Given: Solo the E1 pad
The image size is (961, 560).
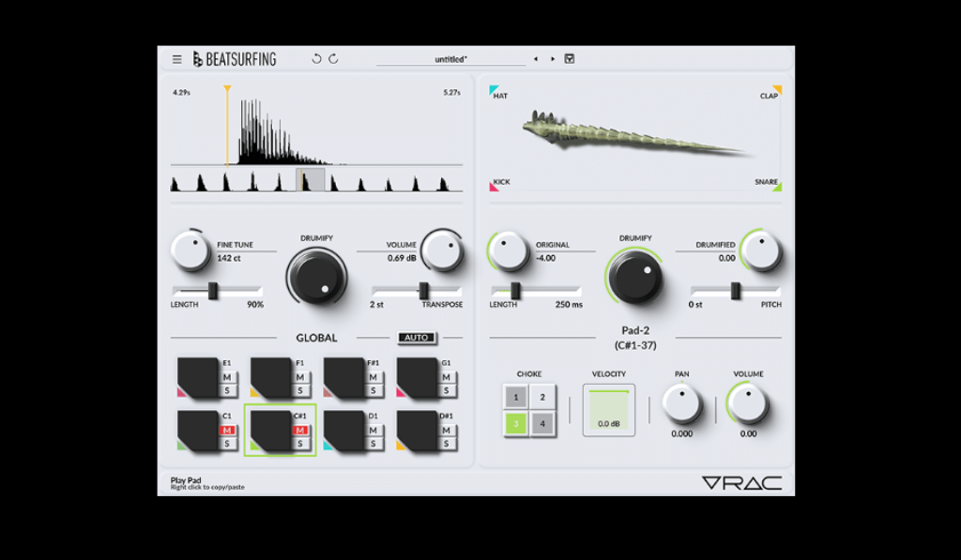Looking at the screenshot, I should pos(227,390).
